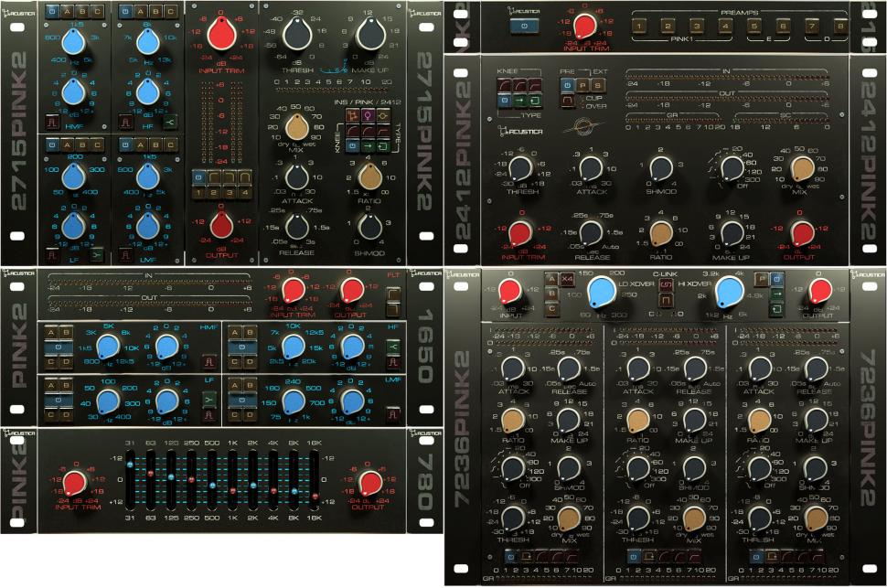Select the bell icon in 1650 LMF band
Viewport: 887px width, 588px height.
click(392, 416)
